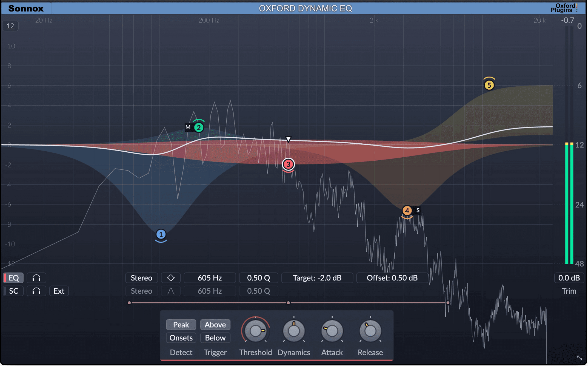Click the -0.7 peak level readout
588x366 pixels.
pyautogui.click(x=567, y=20)
